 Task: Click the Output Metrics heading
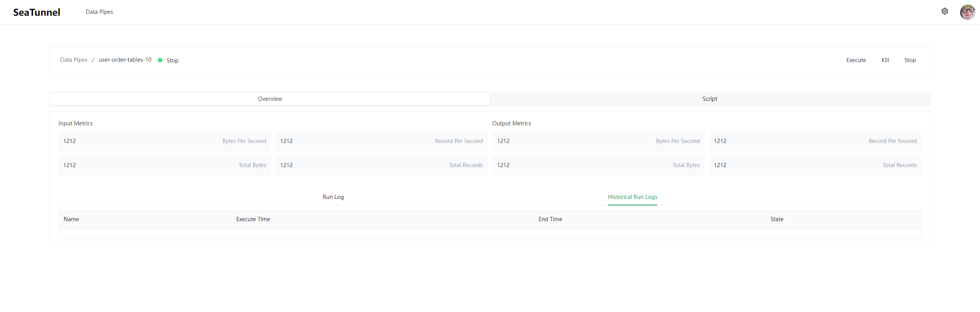[x=511, y=123]
